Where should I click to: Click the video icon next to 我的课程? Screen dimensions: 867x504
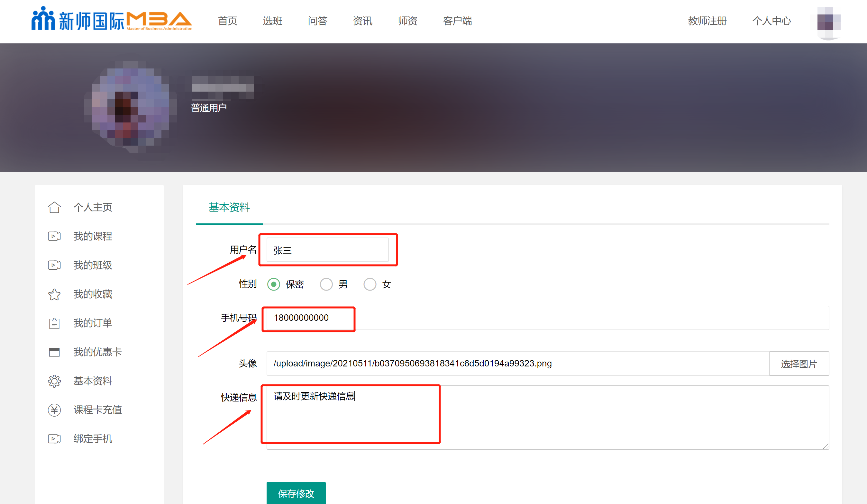click(x=54, y=236)
